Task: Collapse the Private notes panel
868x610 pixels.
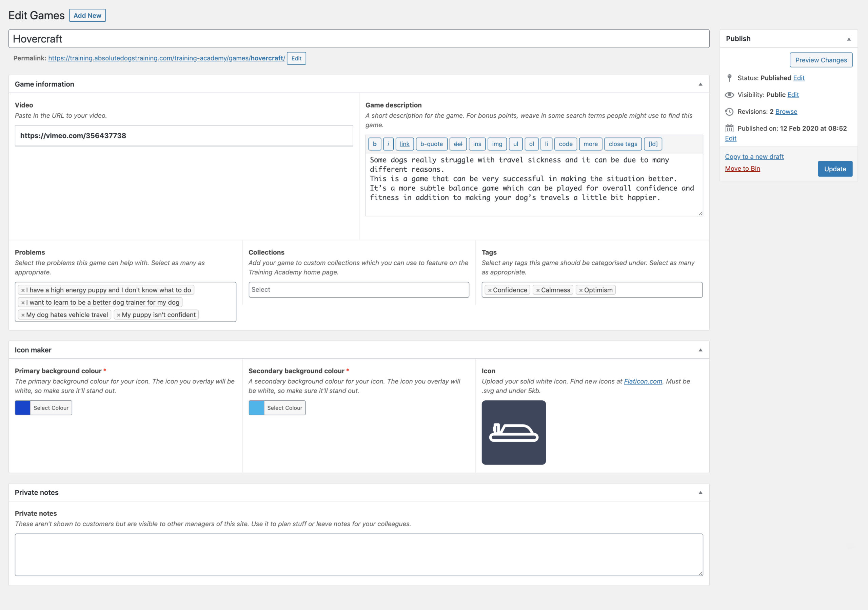Action: (x=701, y=493)
